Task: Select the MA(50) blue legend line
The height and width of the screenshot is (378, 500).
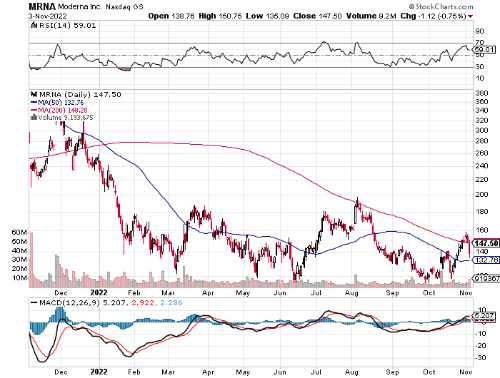Action: pos(34,102)
